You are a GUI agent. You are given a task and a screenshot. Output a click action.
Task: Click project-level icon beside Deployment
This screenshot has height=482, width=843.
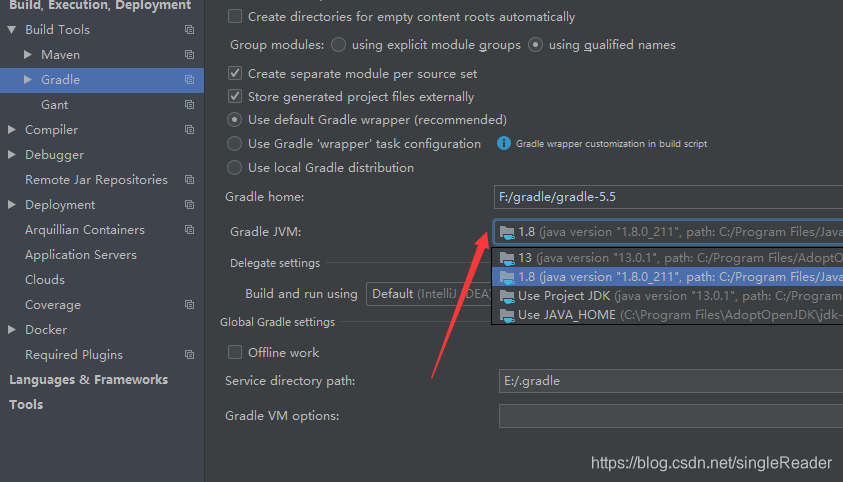pyautogui.click(x=189, y=205)
